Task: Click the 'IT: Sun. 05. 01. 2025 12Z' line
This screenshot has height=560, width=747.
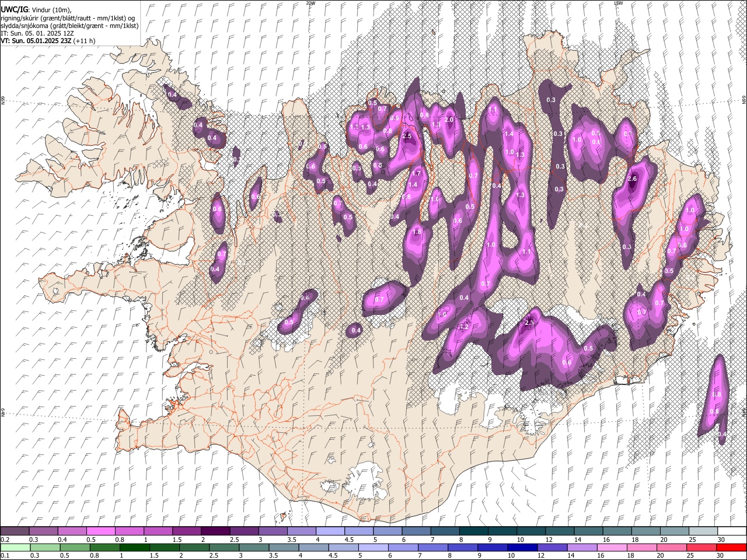Action: (x=37, y=33)
